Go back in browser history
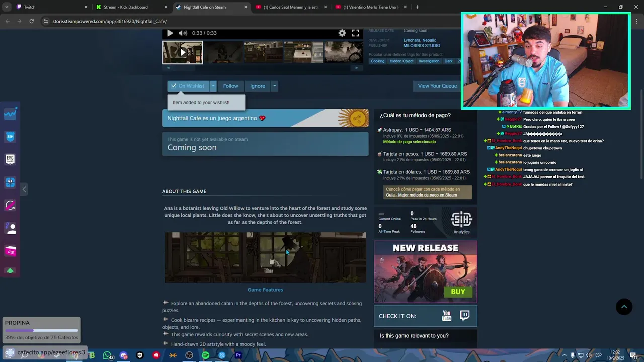The width and height of the screenshot is (644, 362). pos(7,21)
